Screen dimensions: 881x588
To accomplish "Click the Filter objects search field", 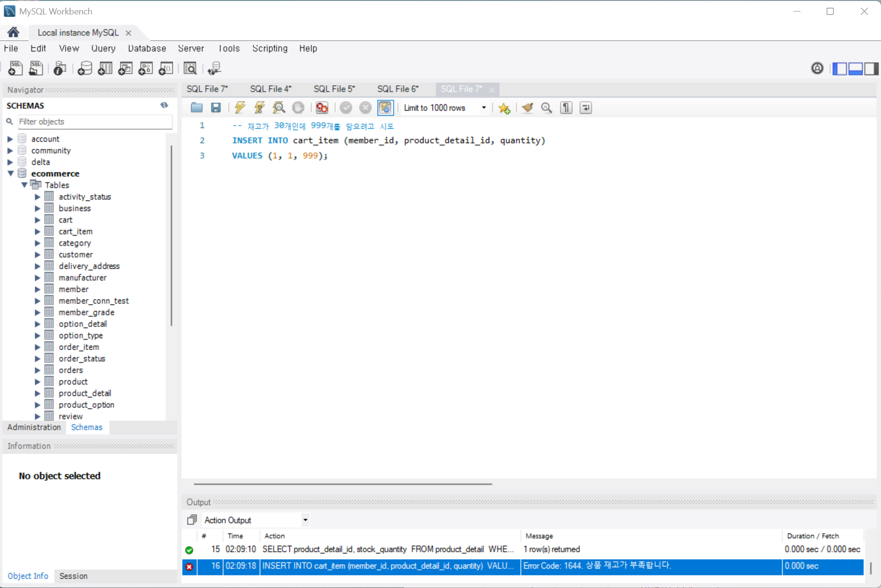I will pyautogui.click(x=95, y=122).
